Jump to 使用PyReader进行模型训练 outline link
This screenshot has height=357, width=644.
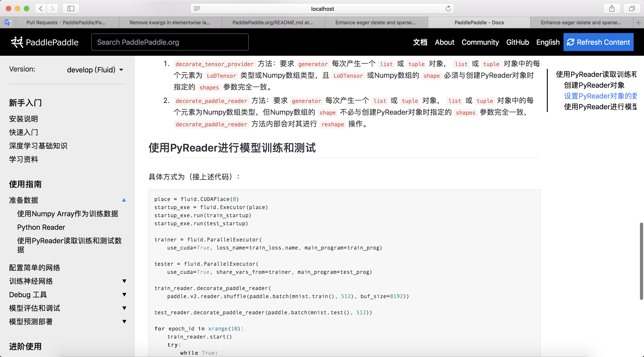point(600,107)
